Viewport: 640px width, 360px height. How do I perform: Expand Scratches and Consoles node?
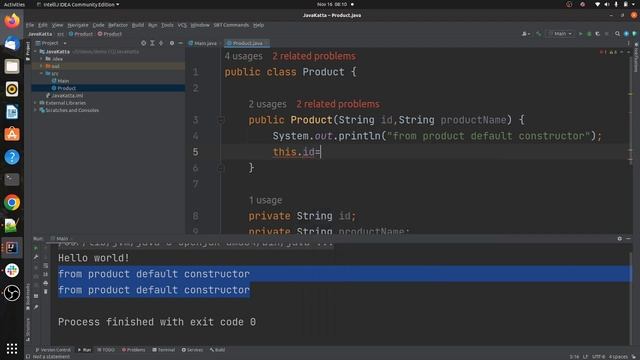[36, 110]
